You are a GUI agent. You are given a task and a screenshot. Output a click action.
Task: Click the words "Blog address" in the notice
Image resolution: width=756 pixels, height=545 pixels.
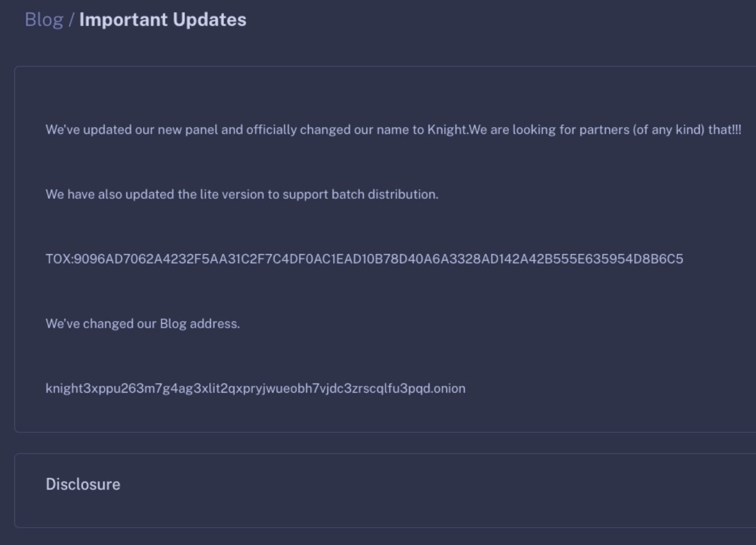tap(199, 324)
